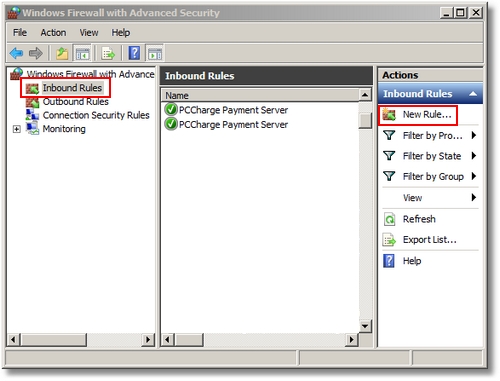This screenshot has width=500, height=381.
Task: Click the Outbound Rules tree icon
Action: pos(32,102)
